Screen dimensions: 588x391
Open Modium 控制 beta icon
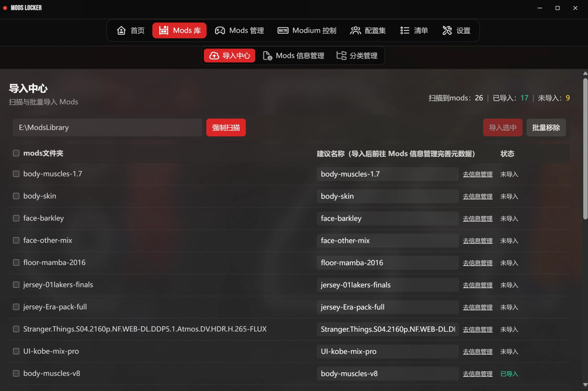283,30
